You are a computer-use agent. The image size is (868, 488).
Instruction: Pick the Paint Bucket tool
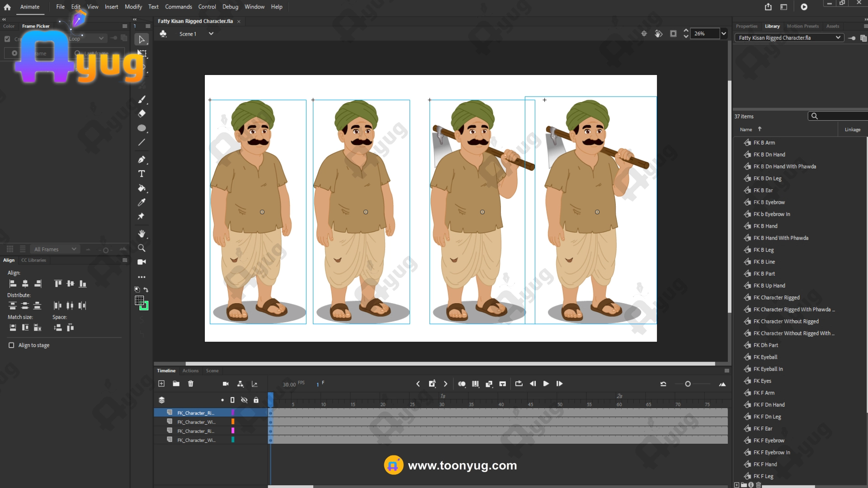[x=142, y=188]
